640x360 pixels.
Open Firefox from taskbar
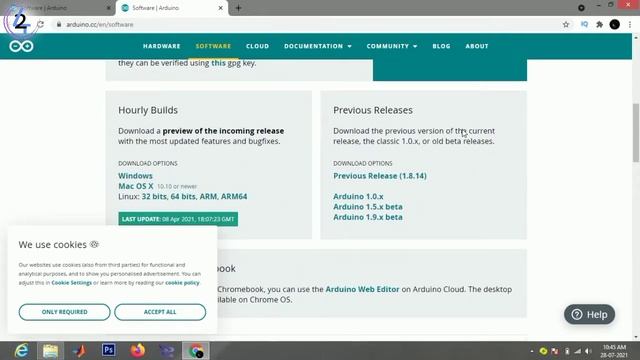[x=138, y=351]
